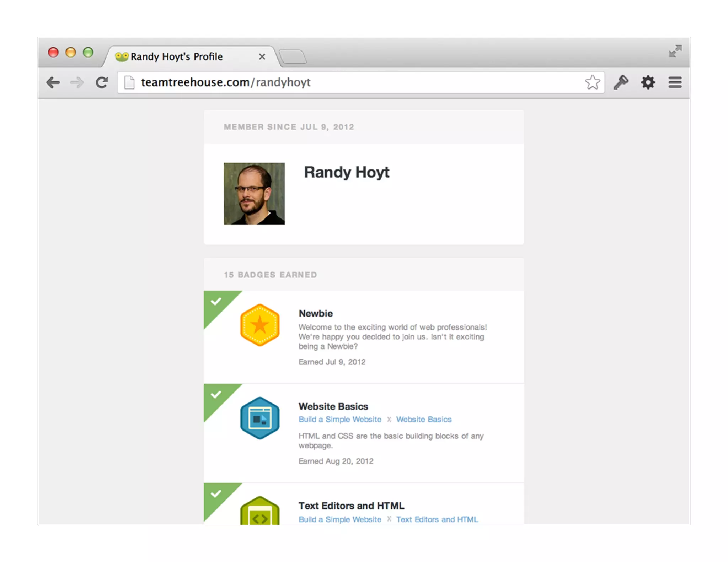The image size is (728, 562).
Task: Click green checkmark on Newbie badge
Action: 216,302
